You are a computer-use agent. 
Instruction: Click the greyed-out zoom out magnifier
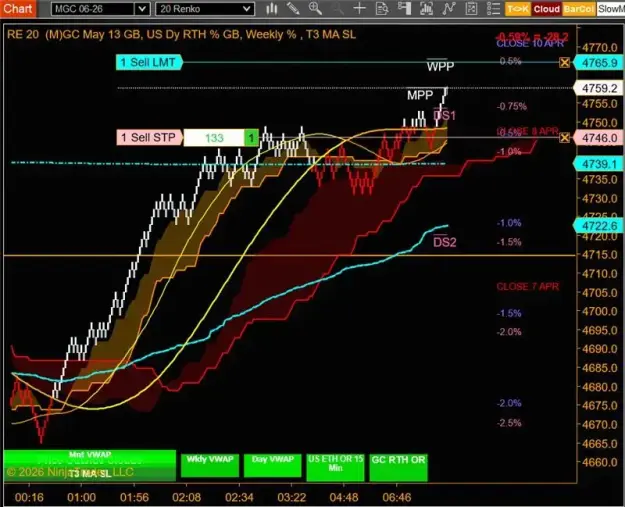point(338,8)
